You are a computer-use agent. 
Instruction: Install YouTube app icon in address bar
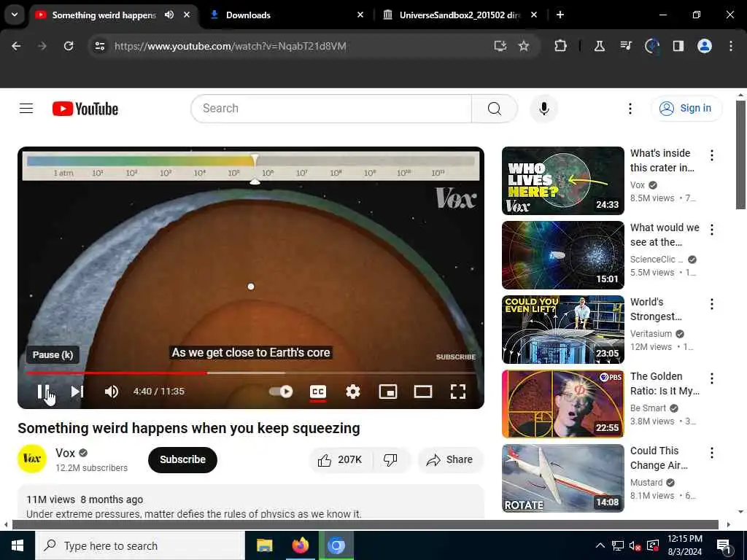pos(500,46)
